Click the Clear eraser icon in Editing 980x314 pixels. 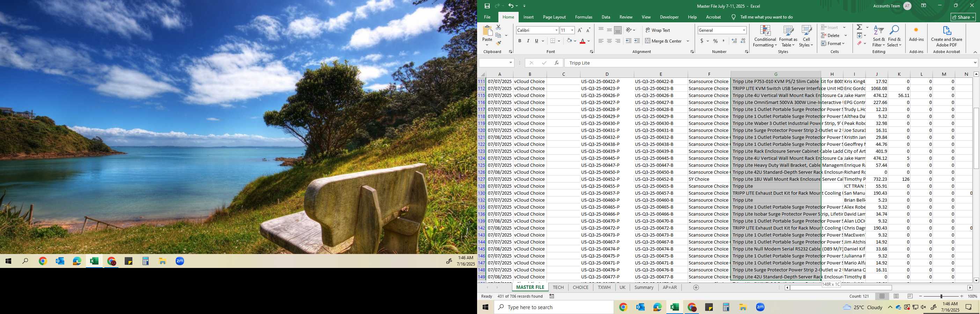860,43
